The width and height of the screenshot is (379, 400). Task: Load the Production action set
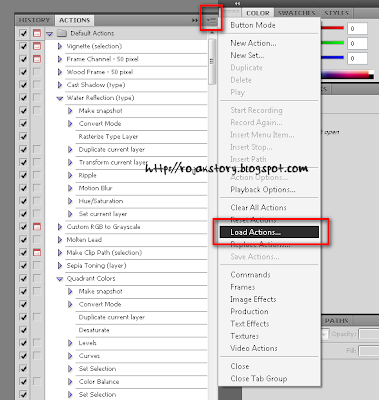click(269, 311)
